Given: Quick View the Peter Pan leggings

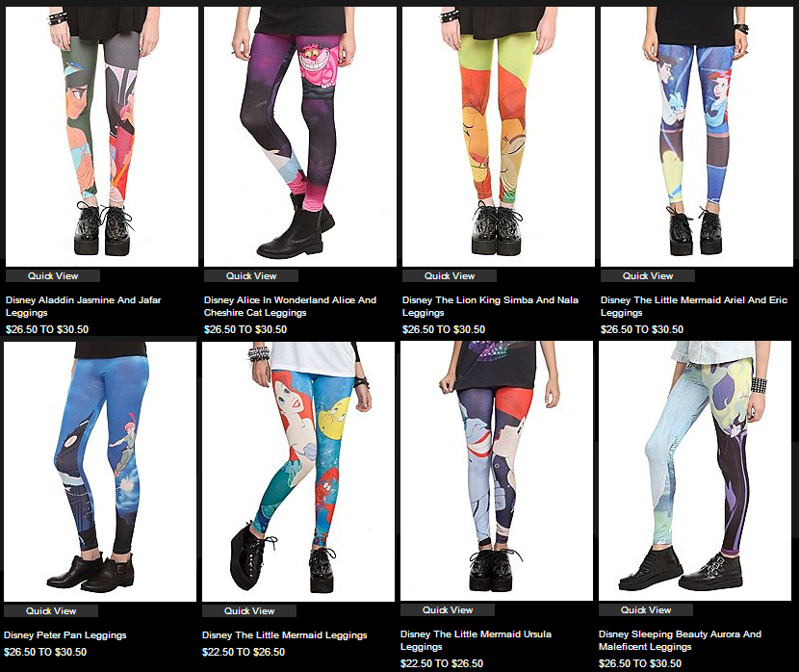Looking at the screenshot, I should tap(50, 610).
